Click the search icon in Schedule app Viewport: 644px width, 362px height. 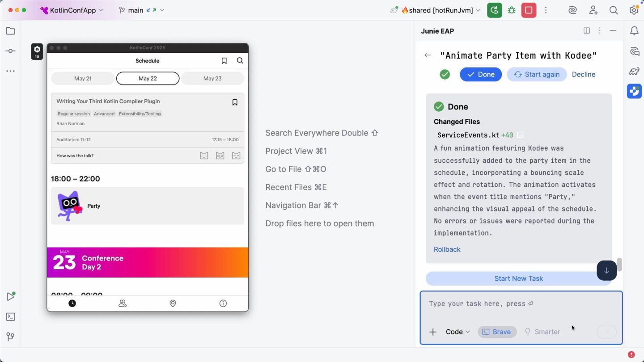[240, 61]
